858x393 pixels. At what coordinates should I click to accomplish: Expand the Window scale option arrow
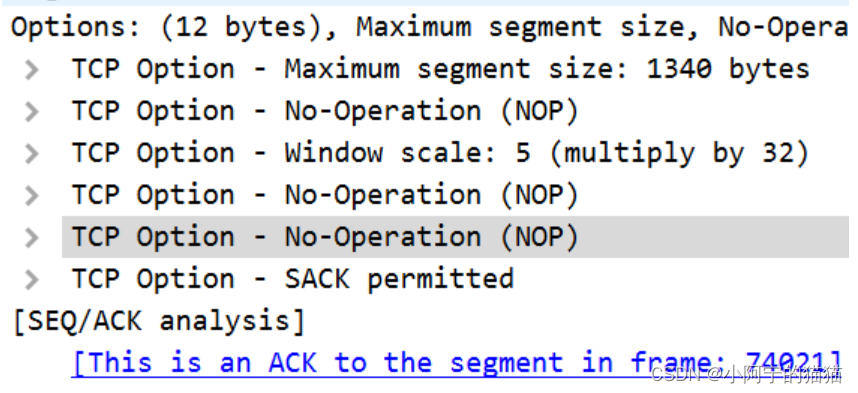pyautogui.click(x=32, y=154)
